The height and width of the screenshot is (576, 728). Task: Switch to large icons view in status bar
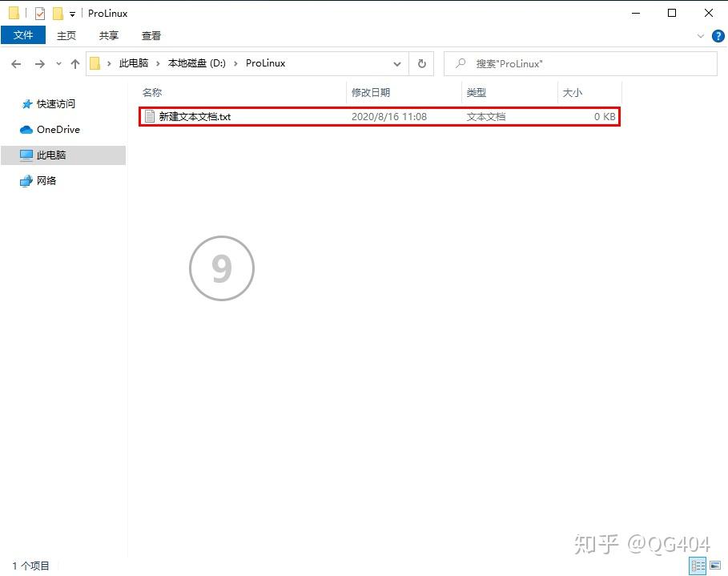pos(715,566)
